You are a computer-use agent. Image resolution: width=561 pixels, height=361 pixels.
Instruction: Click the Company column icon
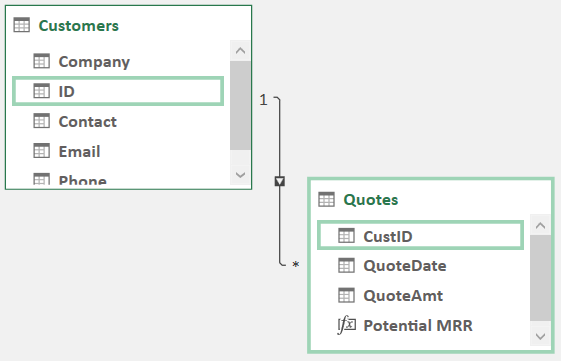click(42, 61)
